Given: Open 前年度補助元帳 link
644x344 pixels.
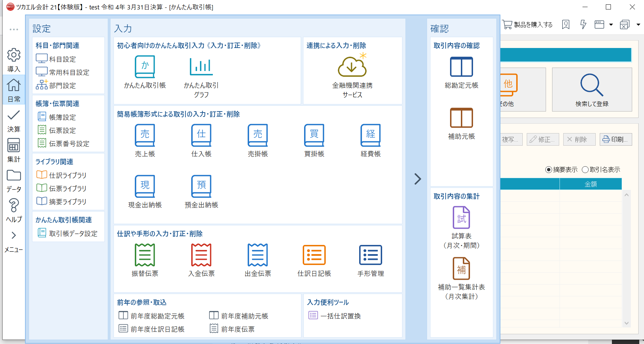Looking at the screenshot, I should 239,316.
